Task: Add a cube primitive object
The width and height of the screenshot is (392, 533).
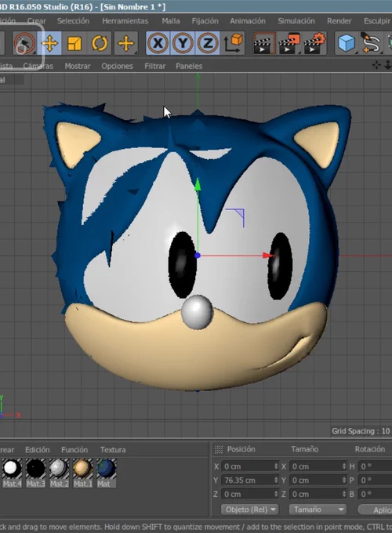Action: tap(347, 43)
